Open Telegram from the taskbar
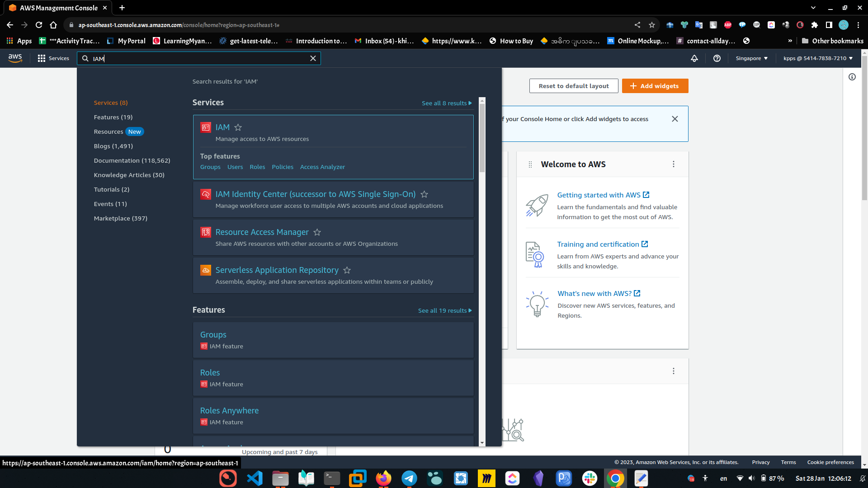This screenshot has height=488, width=868. (x=409, y=478)
